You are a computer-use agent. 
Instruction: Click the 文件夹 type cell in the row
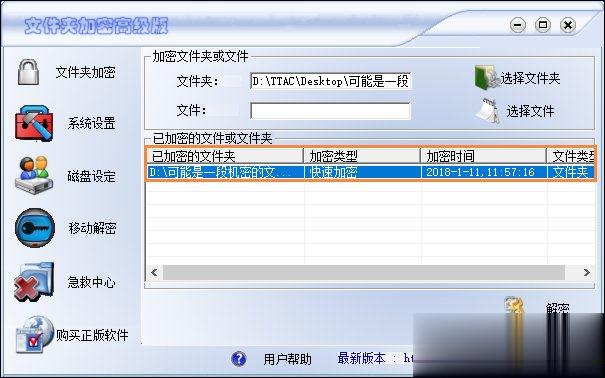coord(571,172)
